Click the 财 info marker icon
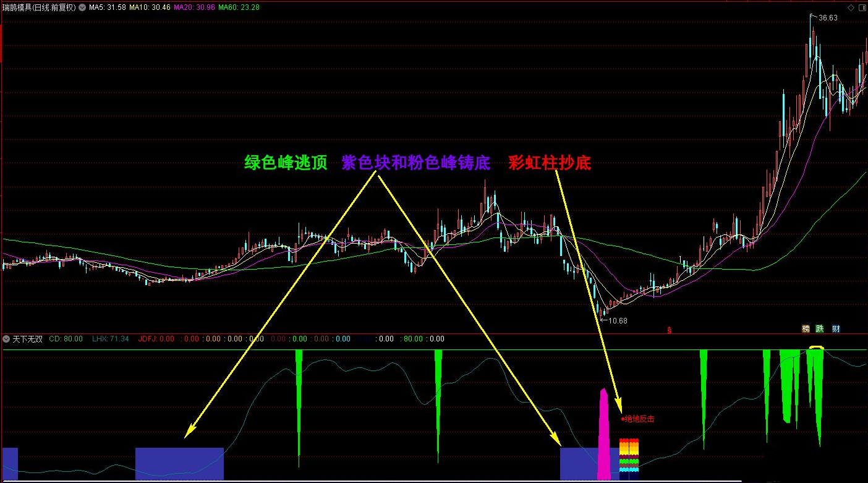 coord(836,329)
